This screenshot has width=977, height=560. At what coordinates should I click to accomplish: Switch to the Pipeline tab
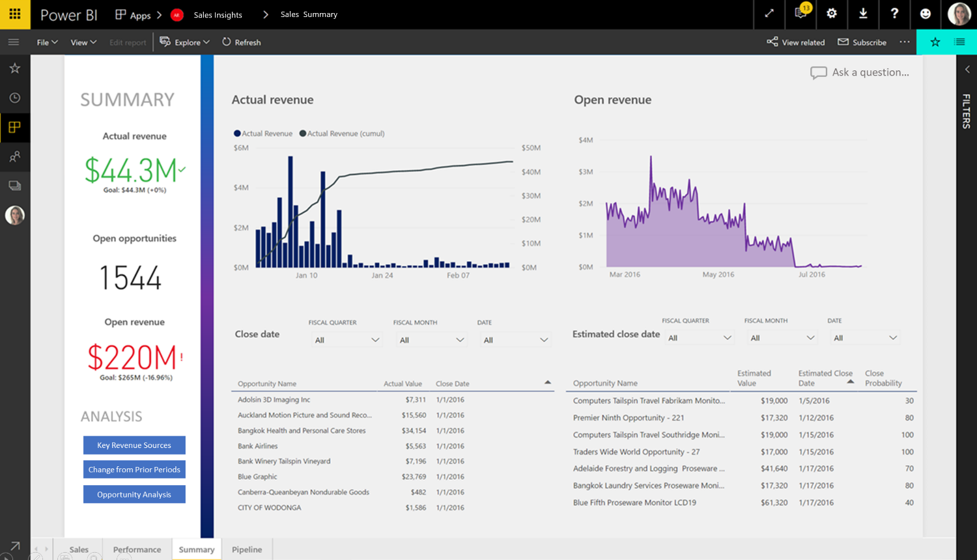coord(247,549)
